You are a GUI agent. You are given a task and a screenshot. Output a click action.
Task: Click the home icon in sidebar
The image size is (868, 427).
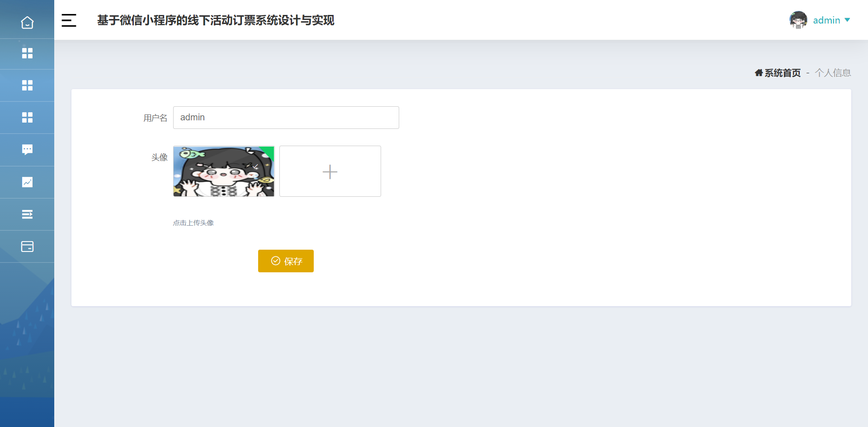(x=27, y=21)
